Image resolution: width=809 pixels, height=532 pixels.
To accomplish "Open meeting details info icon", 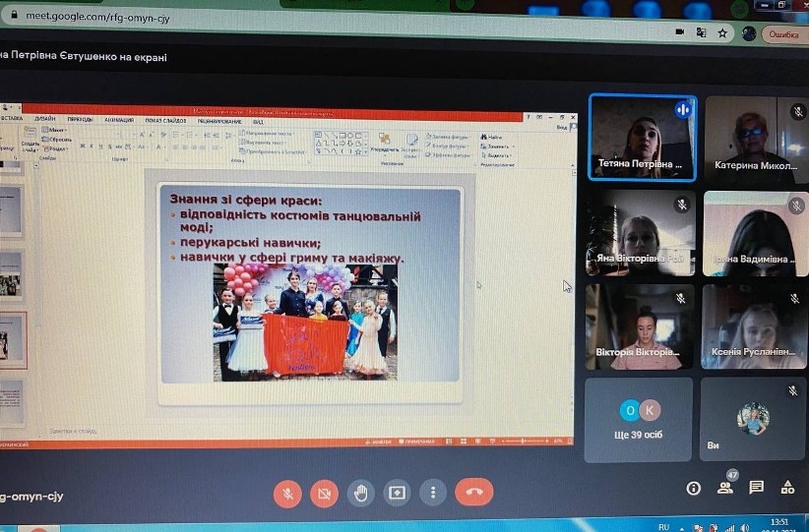I will click(694, 488).
